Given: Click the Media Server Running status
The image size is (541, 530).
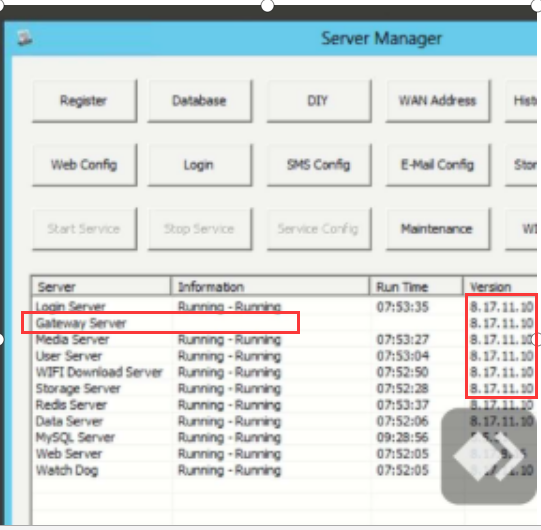Looking at the screenshot, I should [229, 340].
